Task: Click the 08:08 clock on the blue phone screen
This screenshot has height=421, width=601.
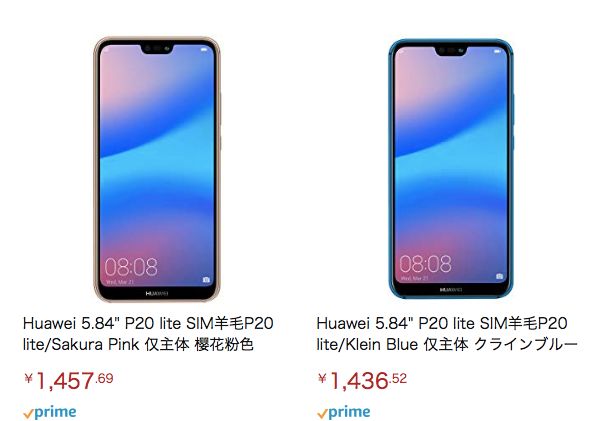Action: click(425, 263)
